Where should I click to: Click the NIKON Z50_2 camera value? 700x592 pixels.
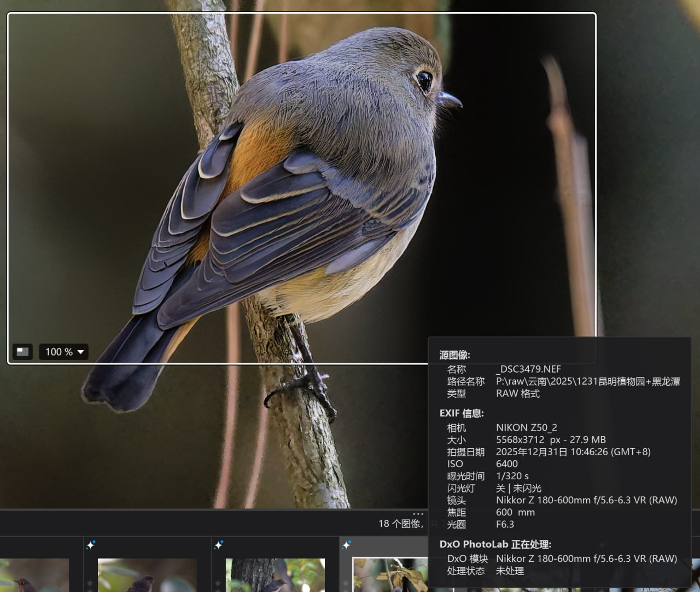click(526, 427)
